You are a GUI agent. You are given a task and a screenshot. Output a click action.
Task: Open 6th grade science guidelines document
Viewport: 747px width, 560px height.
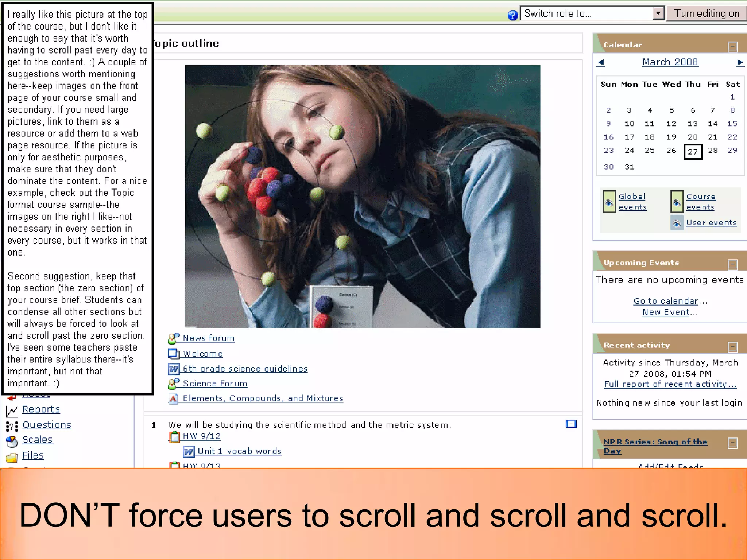[x=245, y=369]
